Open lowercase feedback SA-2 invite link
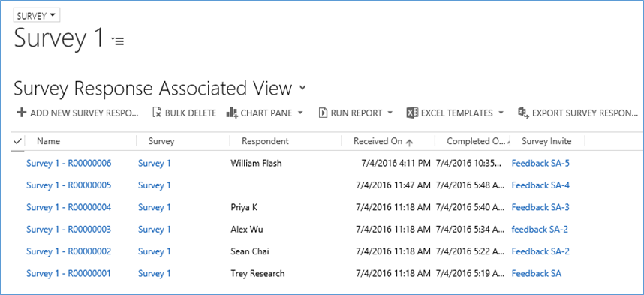Image resolution: width=644 pixels, height=295 pixels. click(540, 229)
